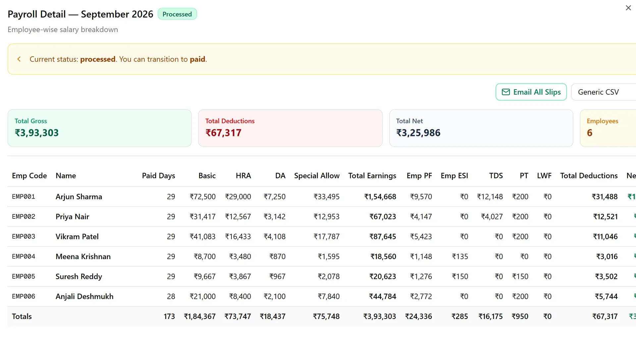Click the LWF column header
Screen dimensions: 636x364
coord(544,176)
